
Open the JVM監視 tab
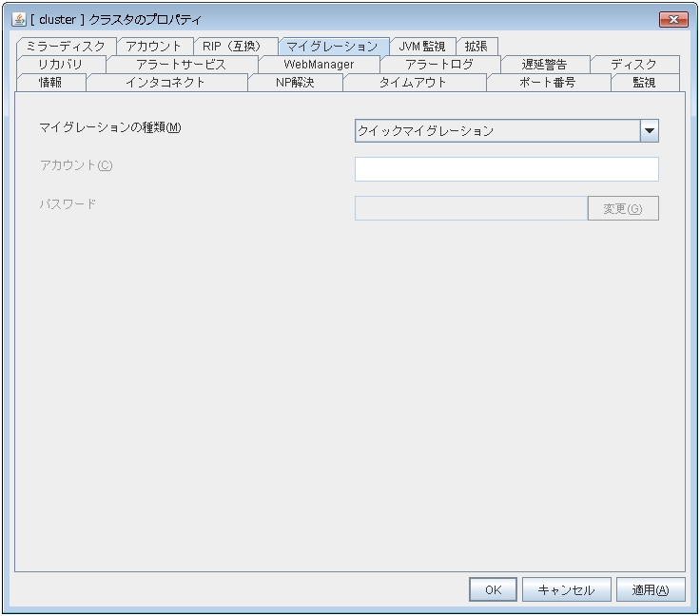pyautogui.click(x=421, y=47)
